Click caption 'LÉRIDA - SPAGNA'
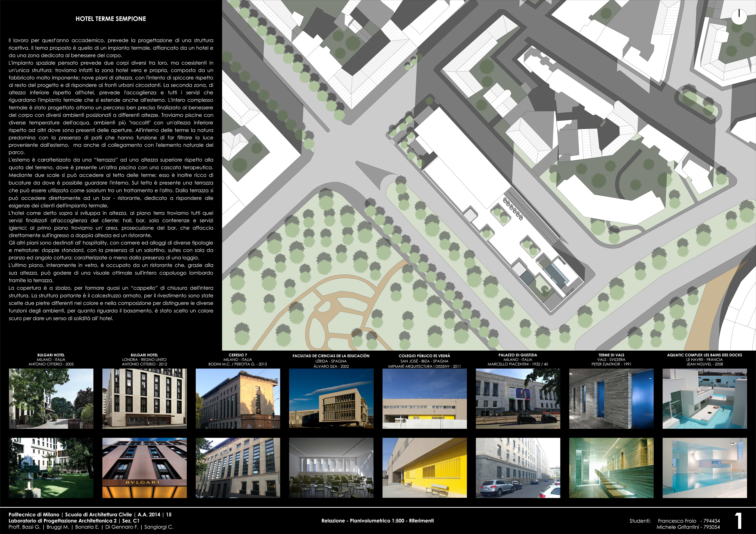This screenshot has width=756, height=534. point(331,361)
